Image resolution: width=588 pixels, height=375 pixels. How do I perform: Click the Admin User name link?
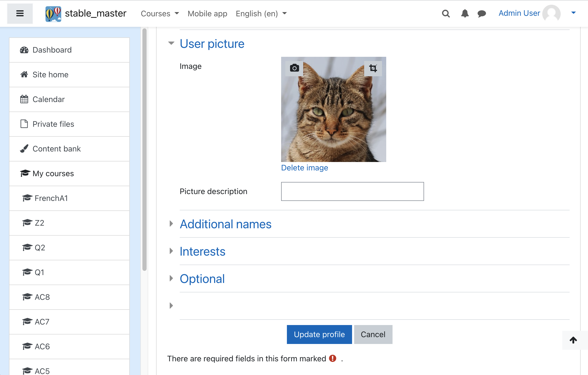click(x=519, y=13)
